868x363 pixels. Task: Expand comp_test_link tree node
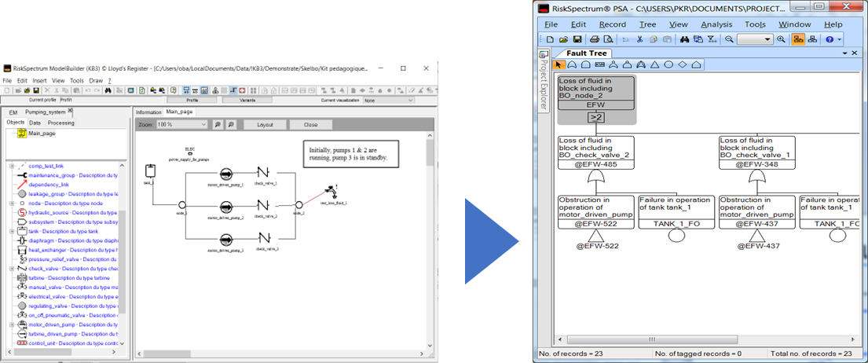[12, 166]
